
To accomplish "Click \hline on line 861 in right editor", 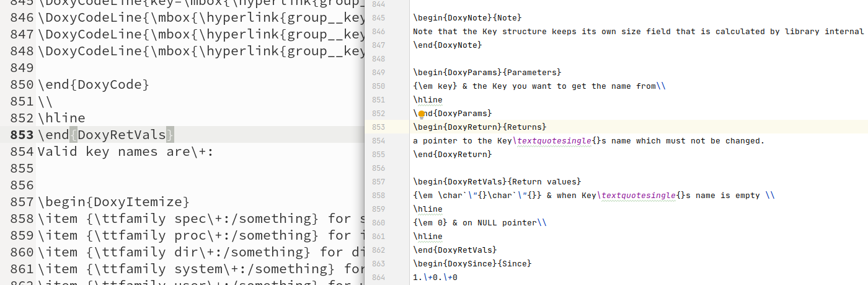I will pos(428,236).
